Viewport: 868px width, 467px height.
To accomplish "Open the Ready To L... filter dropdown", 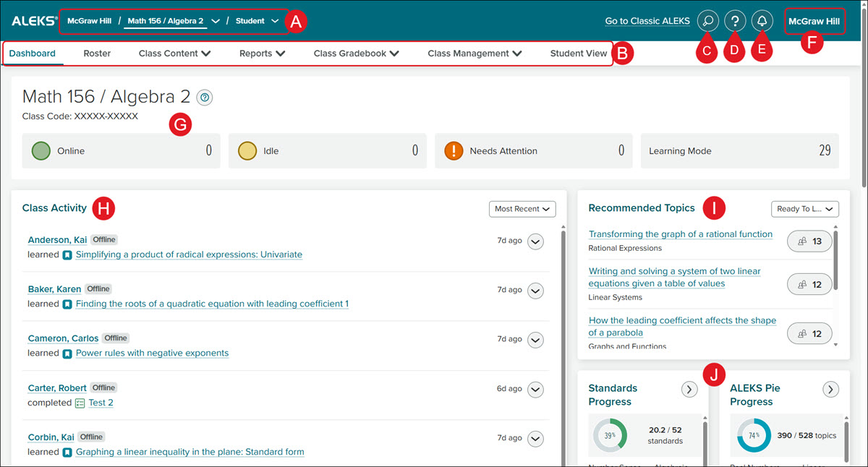I will pyautogui.click(x=804, y=209).
